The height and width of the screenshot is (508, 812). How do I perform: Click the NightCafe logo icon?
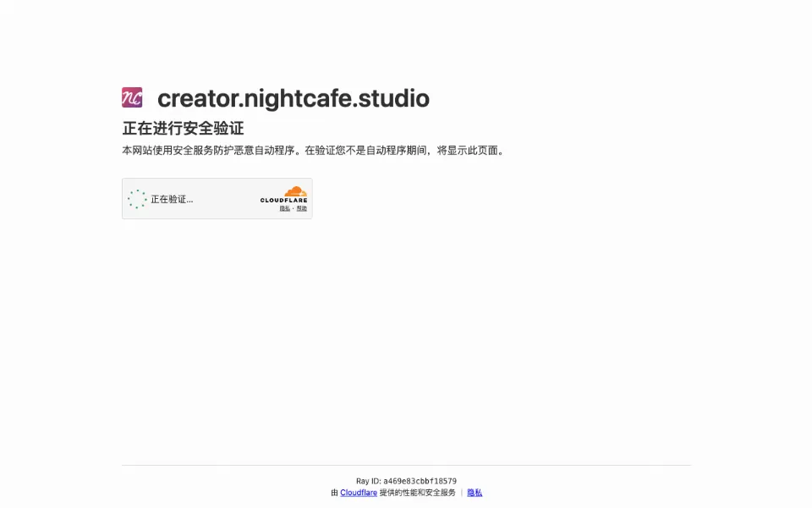tap(132, 97)
